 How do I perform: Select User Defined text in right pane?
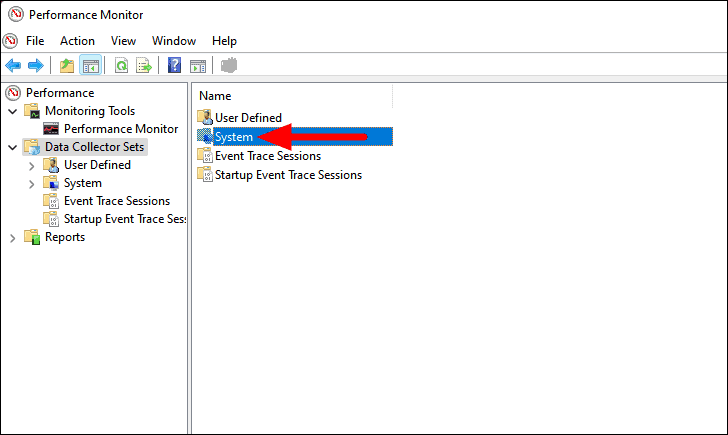248,117
